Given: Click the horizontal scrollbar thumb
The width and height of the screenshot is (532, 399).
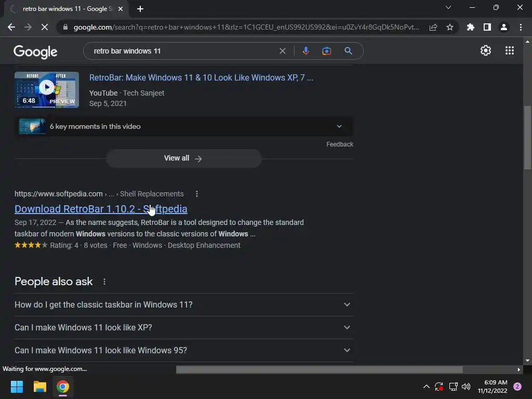Looking at the screenshot, I should (x=320, y=369).
